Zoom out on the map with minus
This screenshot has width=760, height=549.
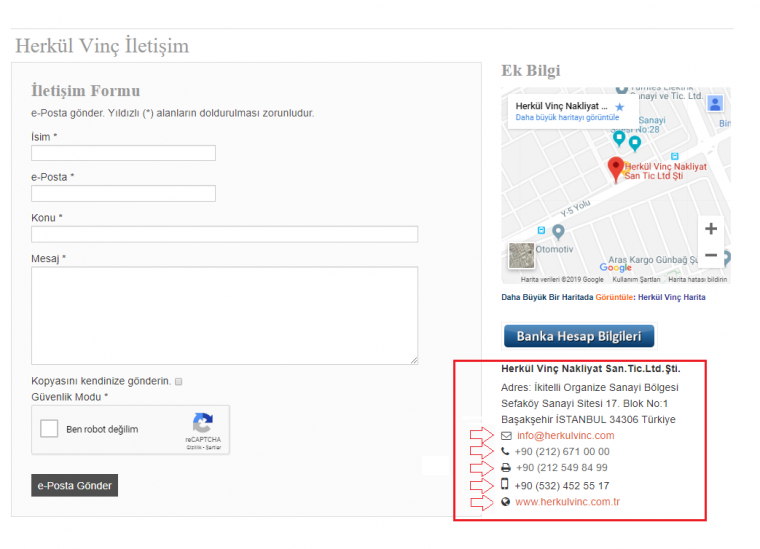711,255
